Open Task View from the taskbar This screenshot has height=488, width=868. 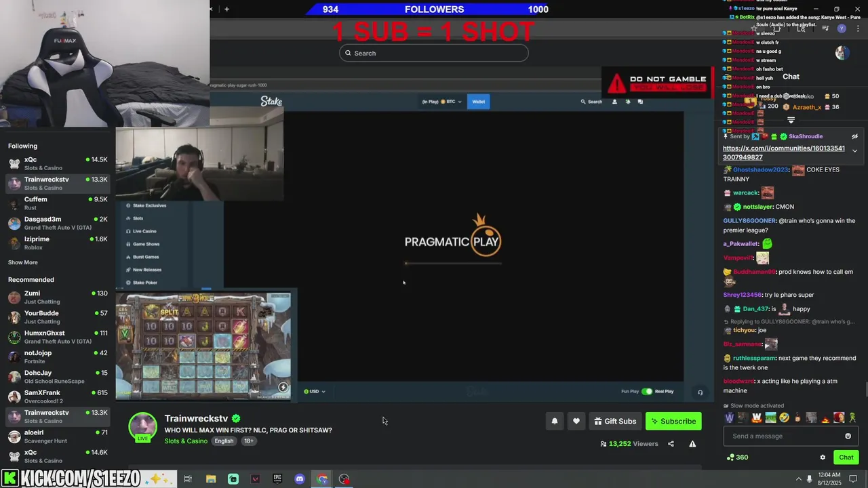[x=188, y=479]
